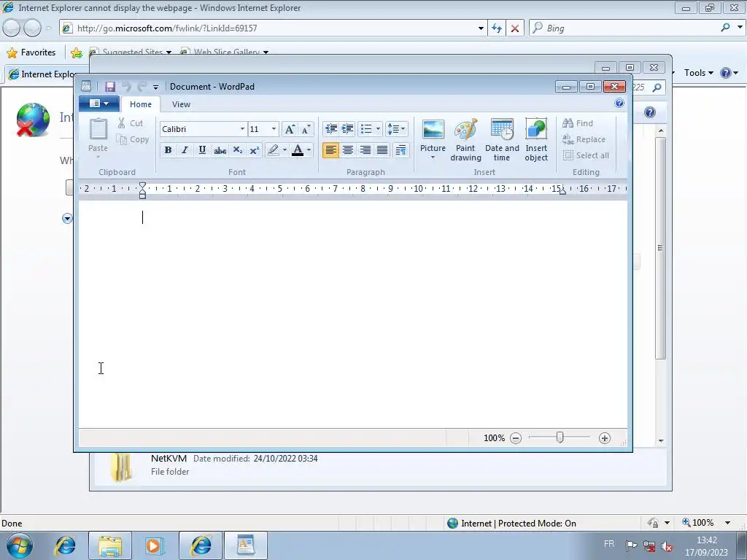Switch to the Home ribbon tab
The width and height of the screenshot is (747, 560).
point(141,104)
